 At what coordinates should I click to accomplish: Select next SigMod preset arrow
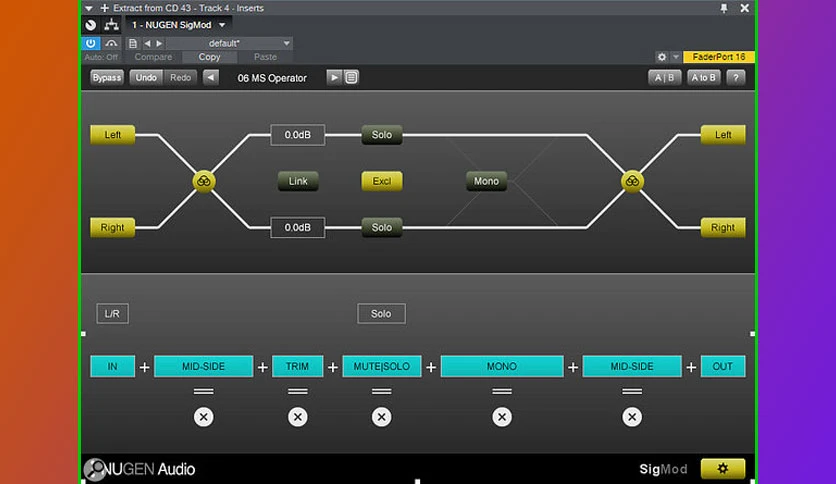334,78
